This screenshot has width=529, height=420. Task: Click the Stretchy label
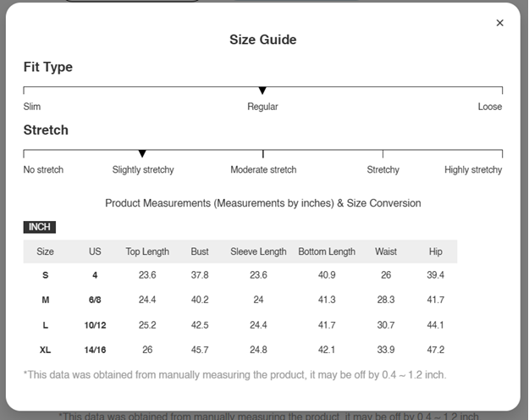pos(383,169)
